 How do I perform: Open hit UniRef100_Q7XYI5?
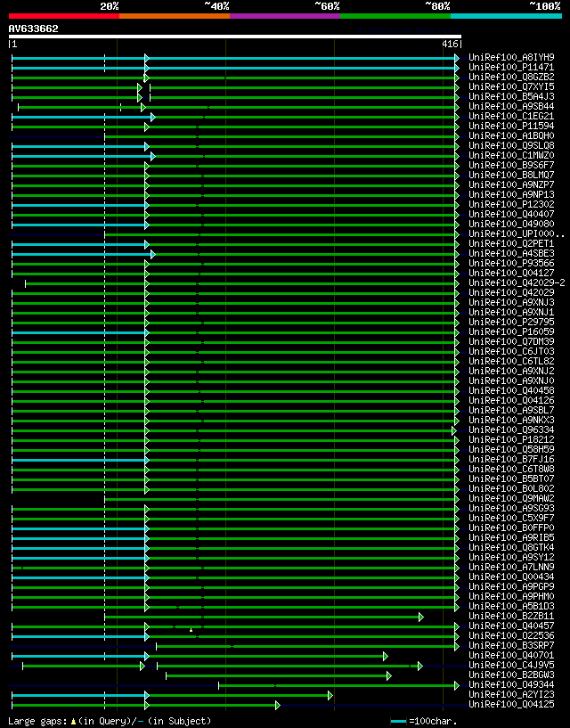pos(511,86)
